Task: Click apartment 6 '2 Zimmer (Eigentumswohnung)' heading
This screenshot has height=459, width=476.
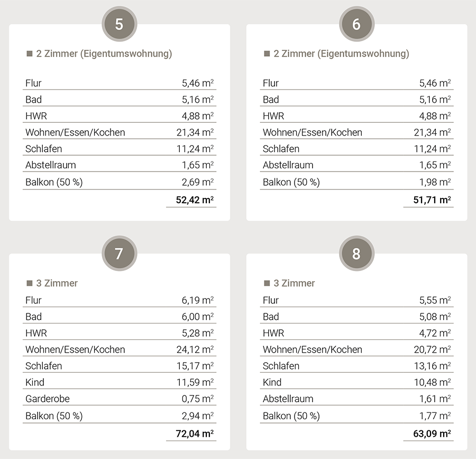Action: [342, 53]
